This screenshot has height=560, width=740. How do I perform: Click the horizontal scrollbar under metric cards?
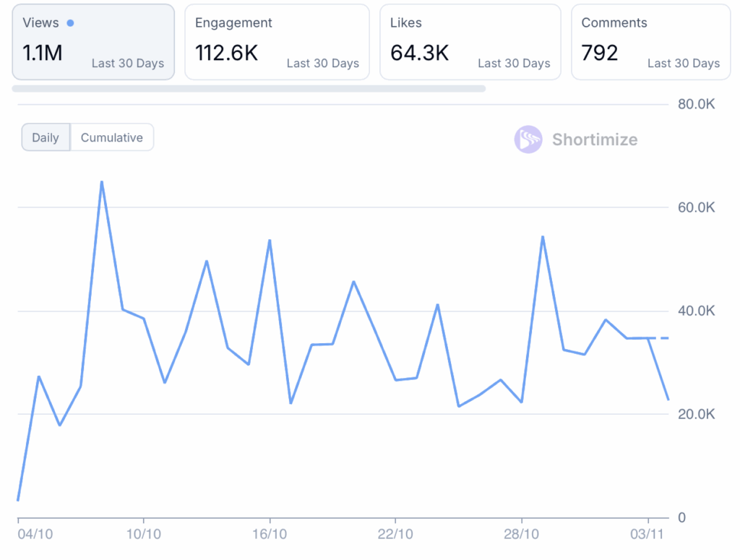pyautogui.click(x=249, y=89)
